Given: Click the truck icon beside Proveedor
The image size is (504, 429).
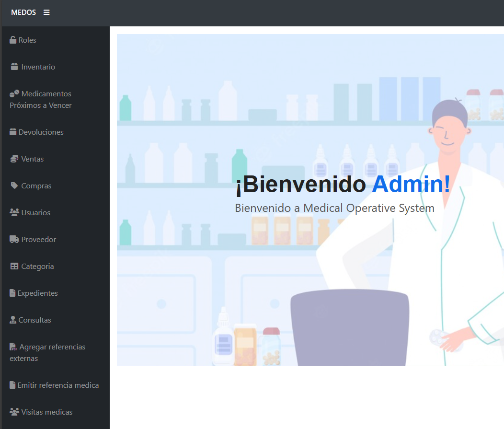Looking at the screenshot, I should click(x=14, y=239).
